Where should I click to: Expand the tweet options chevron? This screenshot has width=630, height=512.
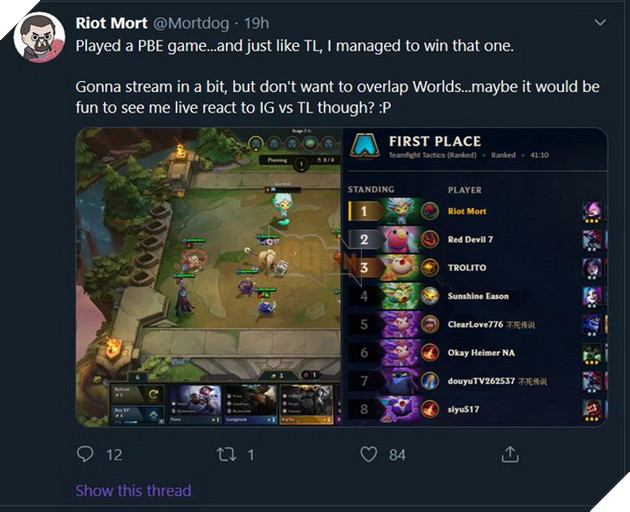point(600,23)
